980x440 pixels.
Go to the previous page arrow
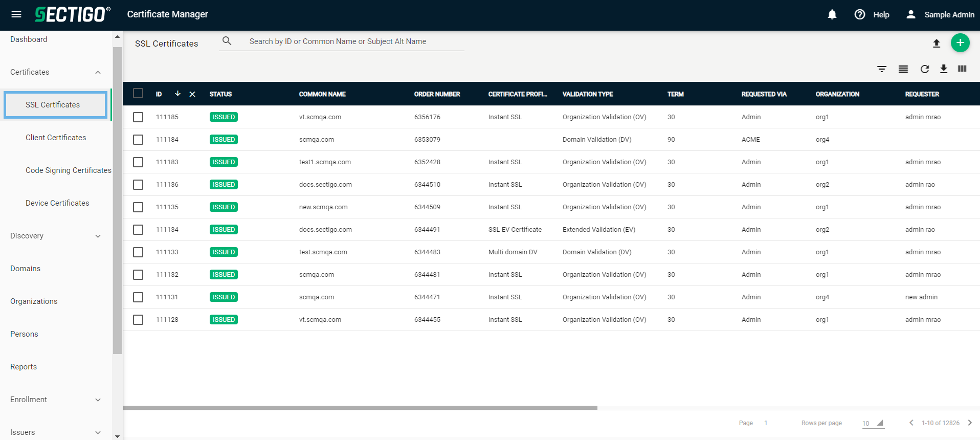911,423
